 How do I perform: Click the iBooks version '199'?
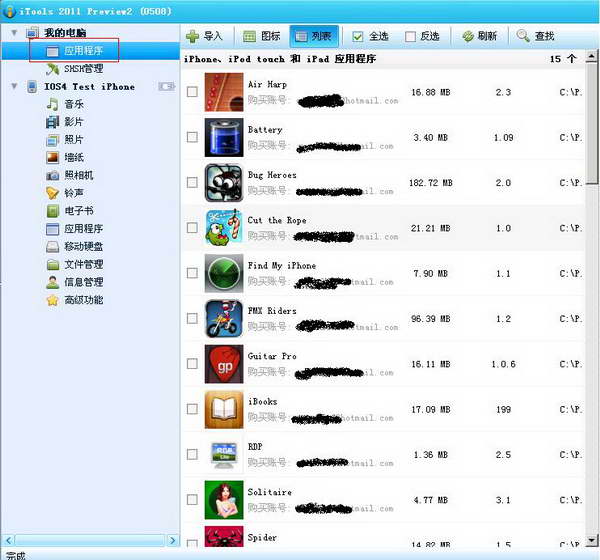503,410
